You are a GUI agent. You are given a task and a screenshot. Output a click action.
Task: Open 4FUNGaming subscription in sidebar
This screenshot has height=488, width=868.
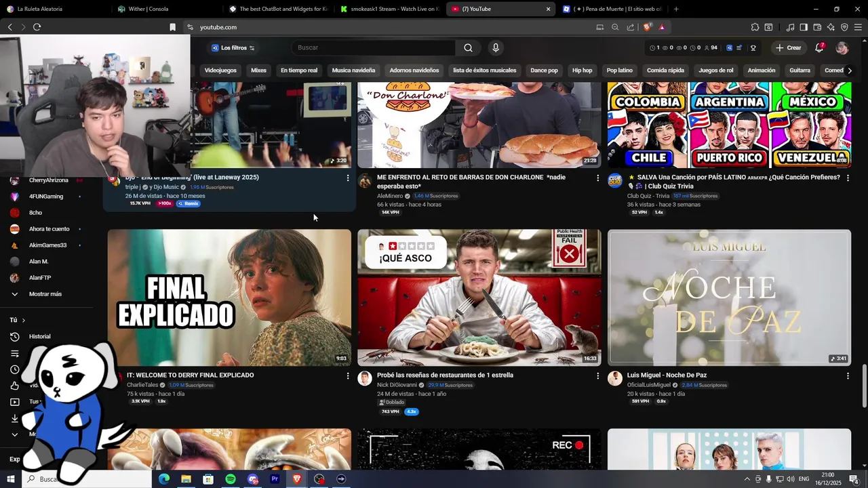coord(45,197)
